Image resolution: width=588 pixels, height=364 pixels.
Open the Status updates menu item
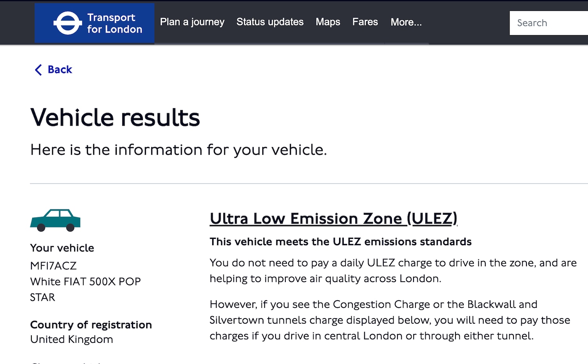(x=270, y=22)
